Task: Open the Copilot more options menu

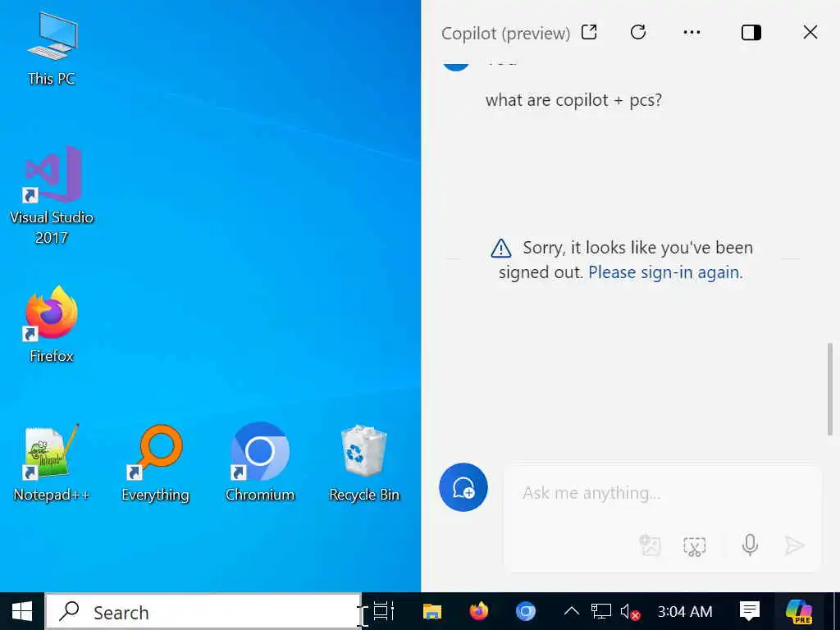Action: coord(692,33)
